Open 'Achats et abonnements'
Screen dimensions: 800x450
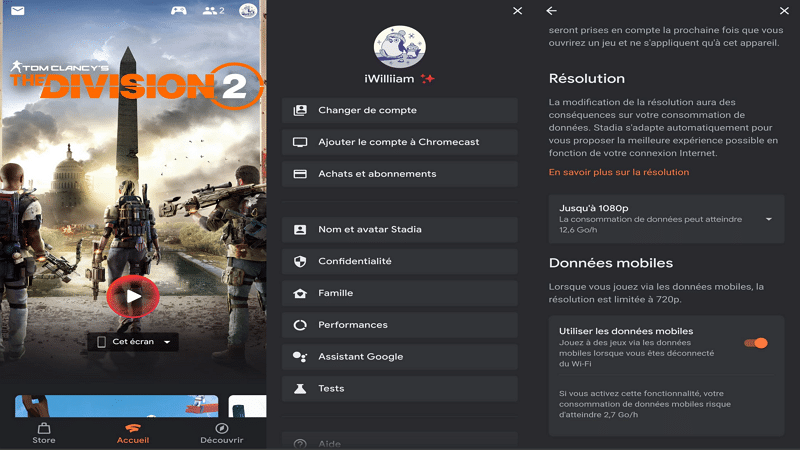click(x=399, y=174)
